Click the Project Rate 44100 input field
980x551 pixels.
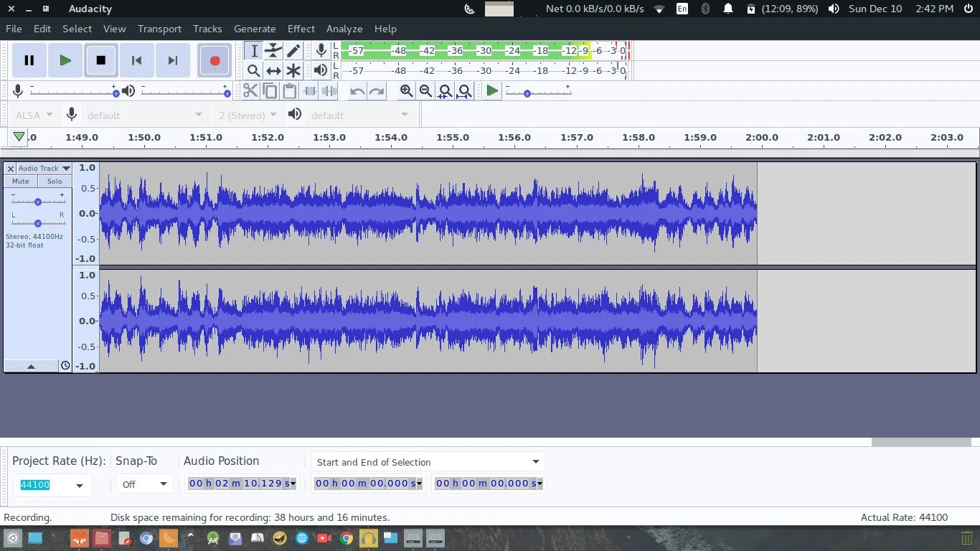pyautogui.click(x=52, y=485)
